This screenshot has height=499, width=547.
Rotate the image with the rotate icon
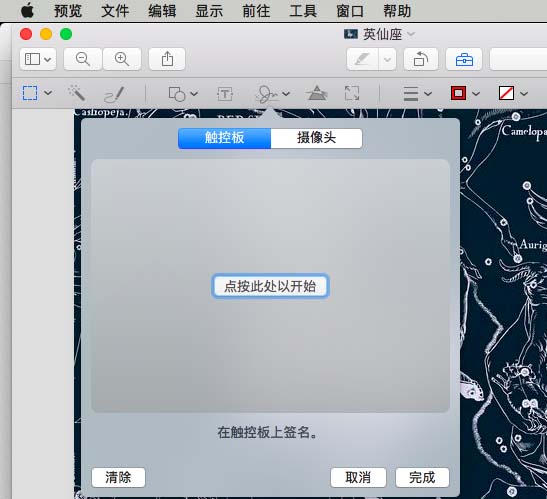pyautogui.click(x=421, y=59)
